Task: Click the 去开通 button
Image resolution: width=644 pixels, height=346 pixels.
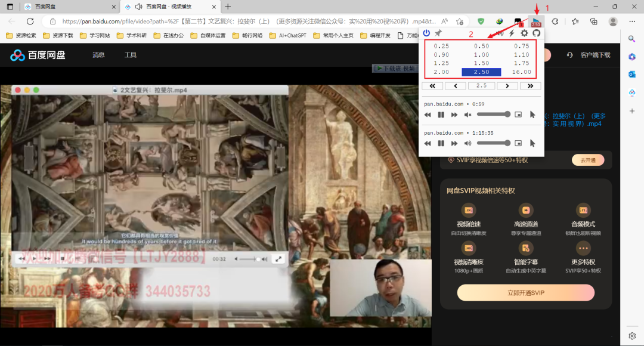Action: (587, 160)
